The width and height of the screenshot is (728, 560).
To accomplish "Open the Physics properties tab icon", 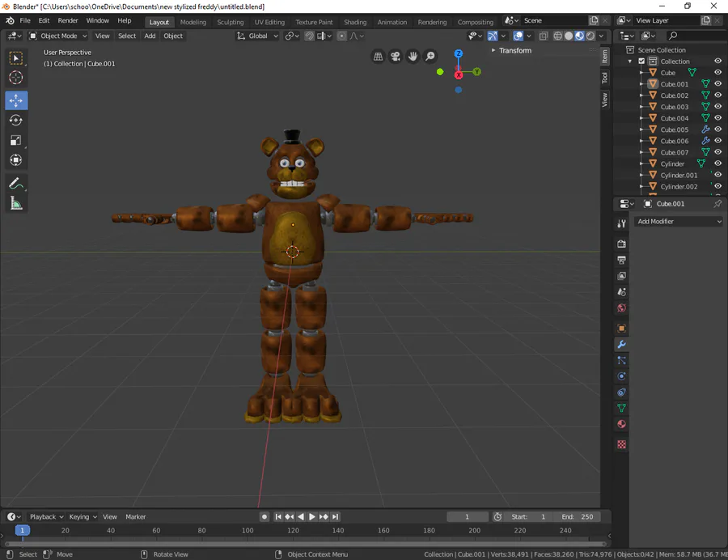I will (x=622, y=376).
